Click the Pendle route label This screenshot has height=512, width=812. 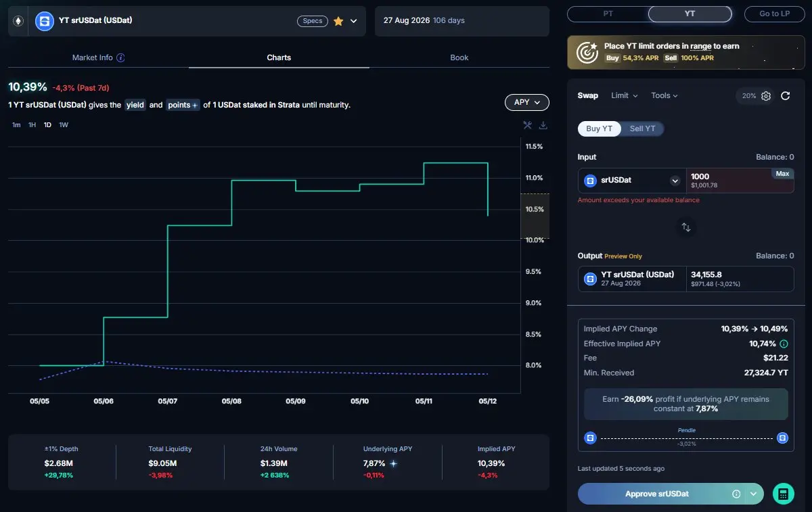686,430
